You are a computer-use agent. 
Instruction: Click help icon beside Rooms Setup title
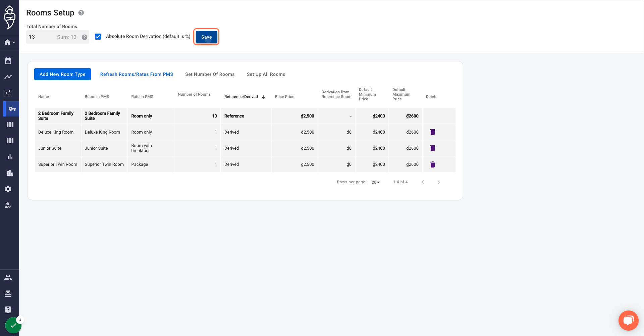coord(81,13)
